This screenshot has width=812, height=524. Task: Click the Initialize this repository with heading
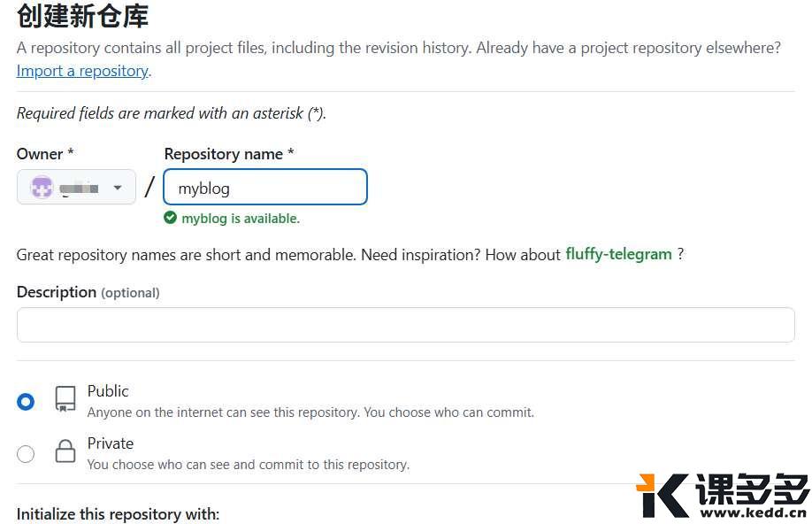pos(118,514)
